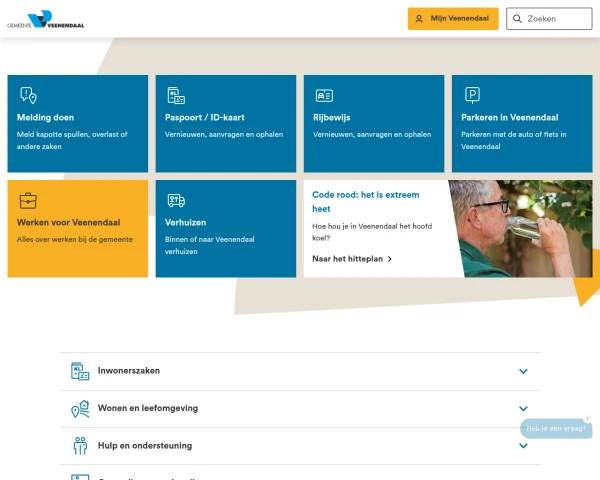600x480 pixels.
Task: Click 'Hoe hou je in Veenendaal het hoofd koel?'
Action: tap(372, 232)
